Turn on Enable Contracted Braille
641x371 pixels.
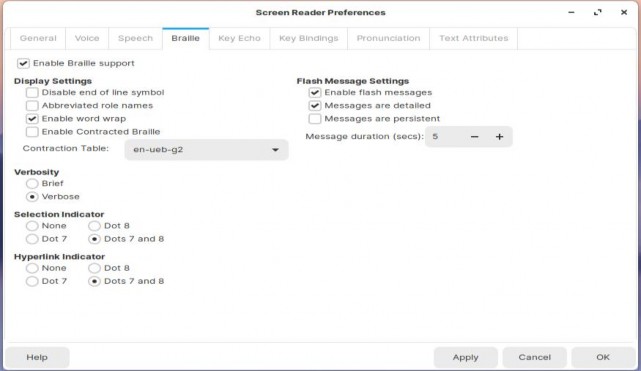coord(32,132)
